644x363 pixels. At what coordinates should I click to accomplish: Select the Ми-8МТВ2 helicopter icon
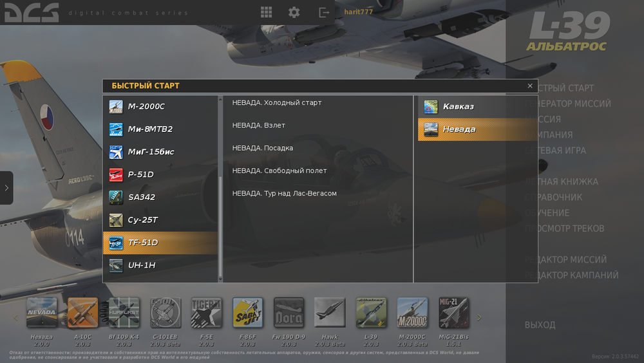pyautogui.click(x=116, y=129)
